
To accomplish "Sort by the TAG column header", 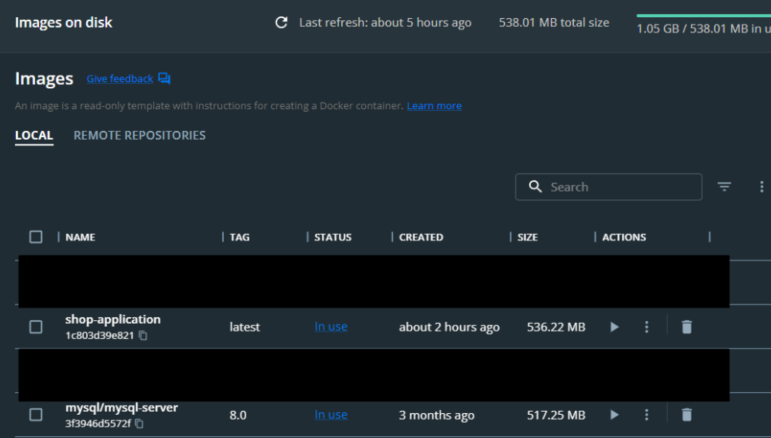I will point(239,237).
